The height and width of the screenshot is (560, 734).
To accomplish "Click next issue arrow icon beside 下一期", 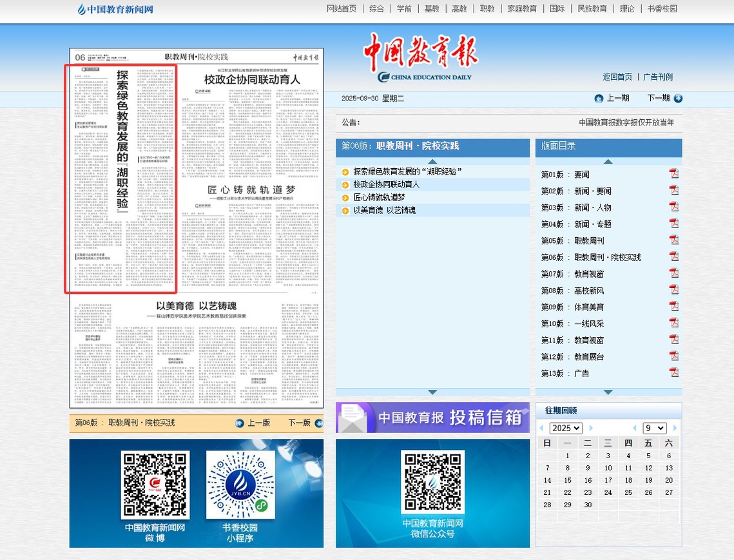I will [677, 99].
